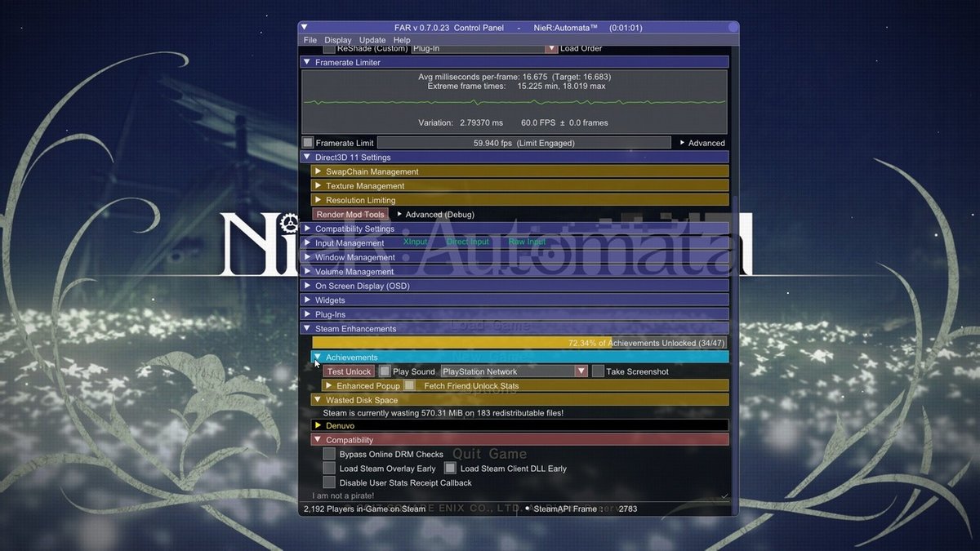Click the yellow arrow on the Denuvo section
This screenshot has width=980, height=551.
pos(318,424)
